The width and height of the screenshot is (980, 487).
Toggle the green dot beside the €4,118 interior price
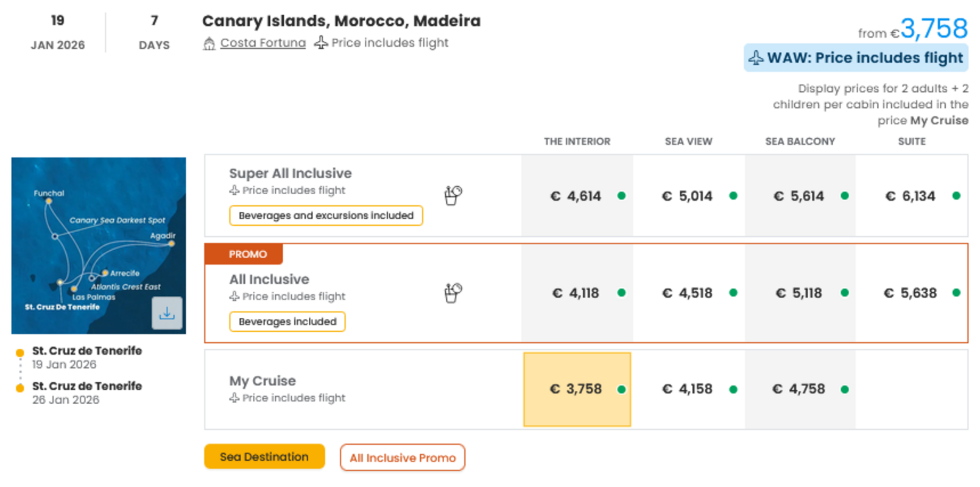click(x=621, y=293)
